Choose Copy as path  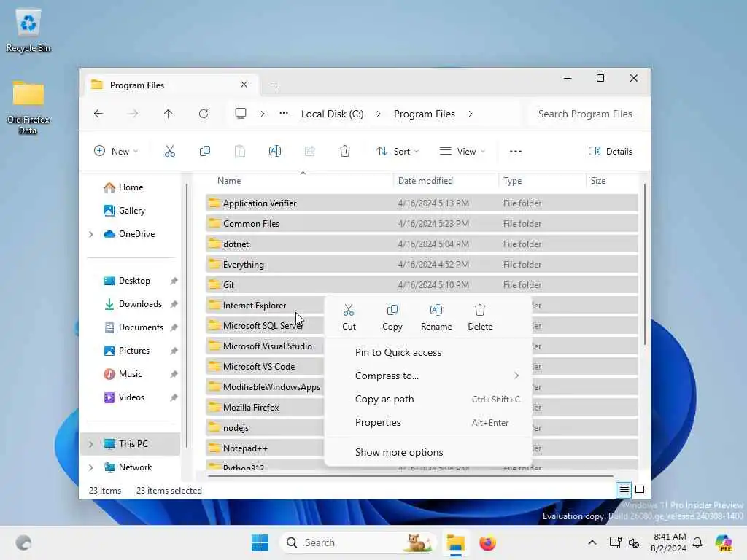(427, 399)
